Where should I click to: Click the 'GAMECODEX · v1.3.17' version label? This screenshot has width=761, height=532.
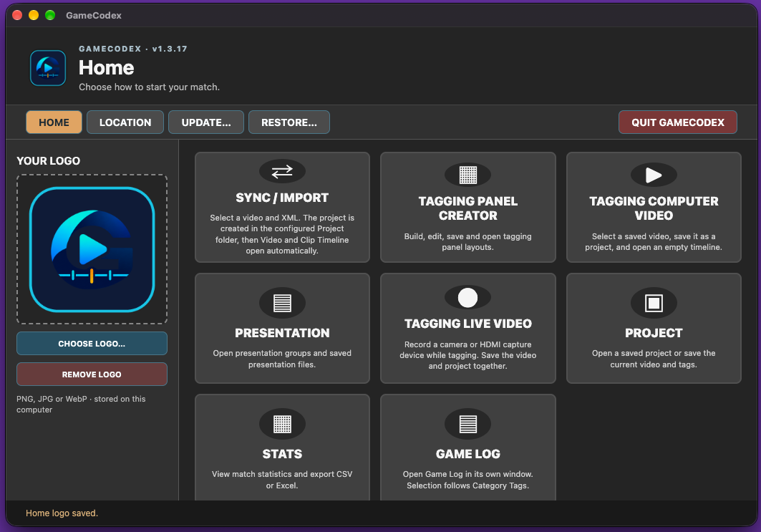coord(133,49)
